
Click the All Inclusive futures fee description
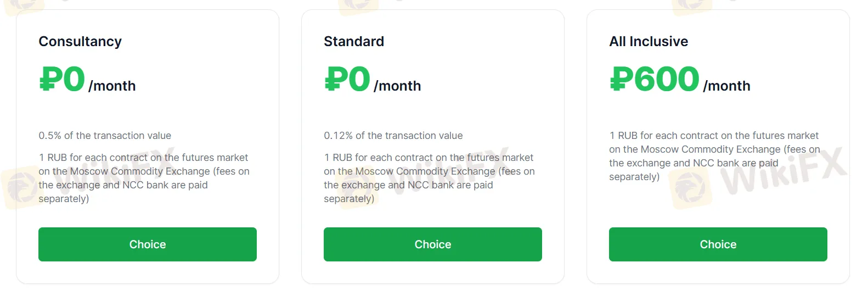[x=714, y=156]
